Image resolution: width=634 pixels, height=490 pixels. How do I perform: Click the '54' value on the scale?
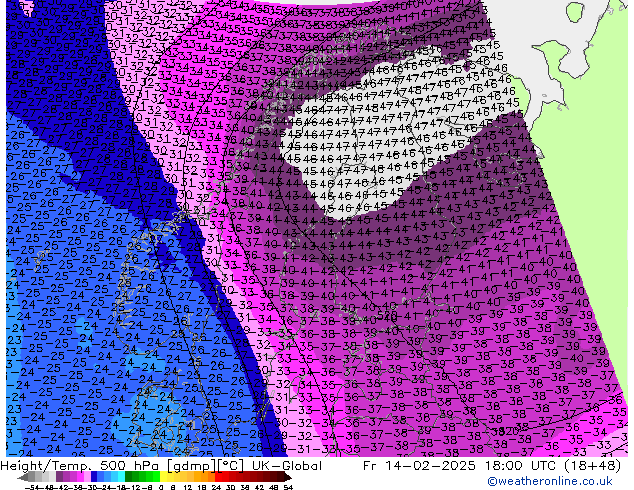[x=288, y=488]
